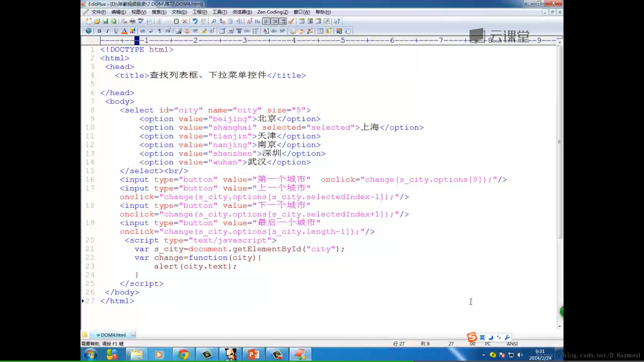This screenshot has height=362, width=644.
Task: Click scrollbar down arrow in editor
Action: [559, 326]
